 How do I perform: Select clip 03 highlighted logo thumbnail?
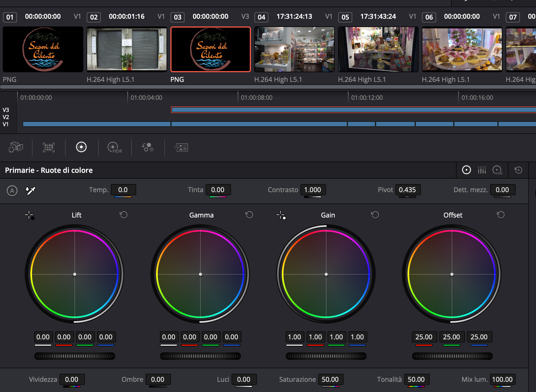211,49
